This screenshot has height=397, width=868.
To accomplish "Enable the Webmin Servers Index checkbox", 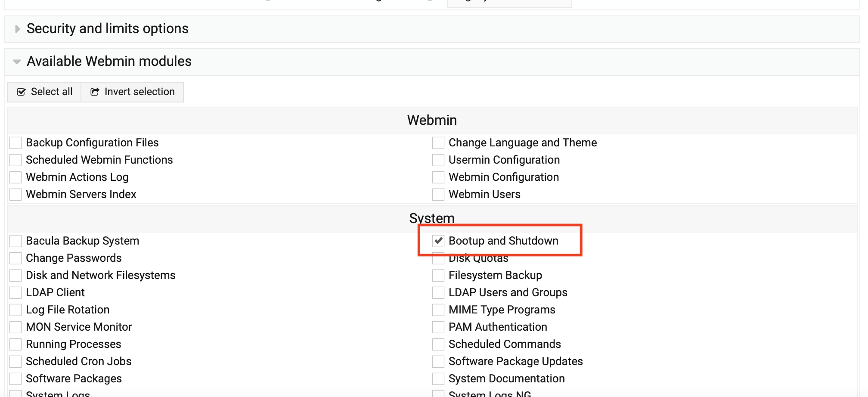I will click(15, 194).
